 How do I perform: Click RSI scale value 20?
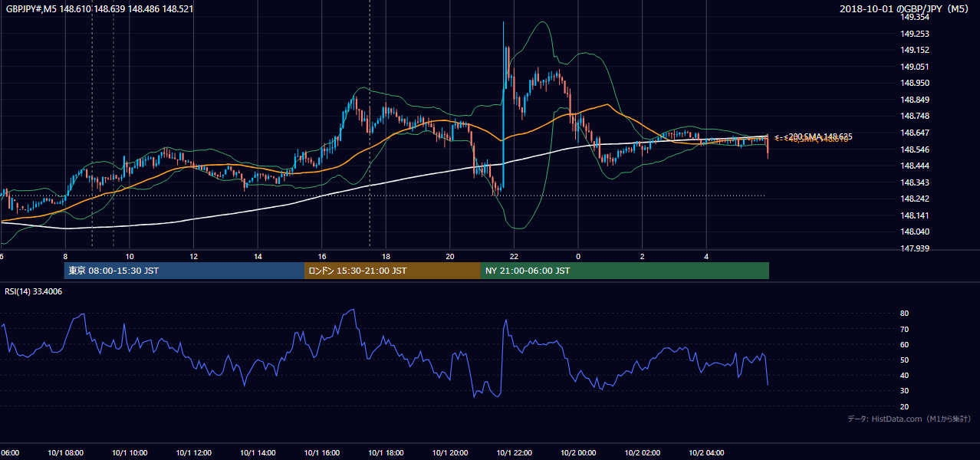point(904,407)
